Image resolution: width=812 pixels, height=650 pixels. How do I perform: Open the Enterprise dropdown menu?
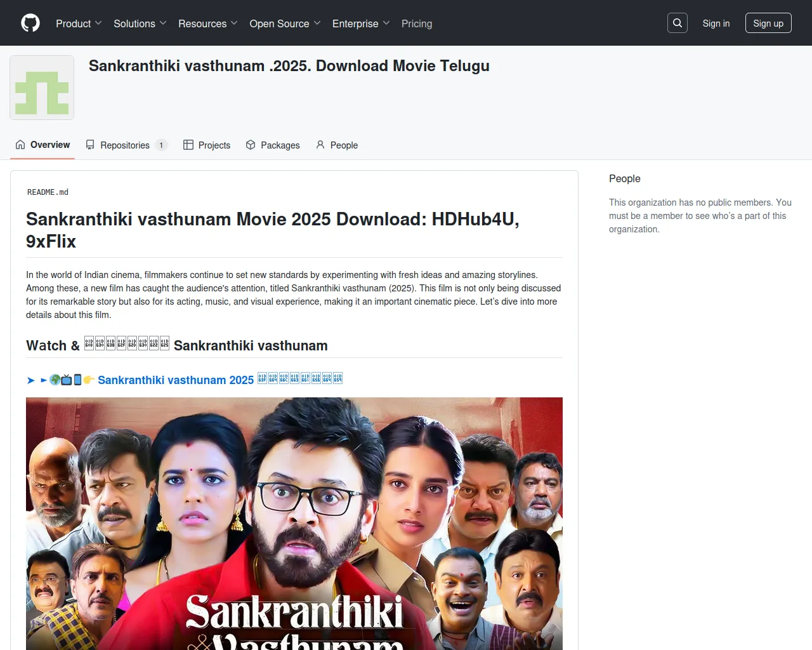(x=361, y=23)
